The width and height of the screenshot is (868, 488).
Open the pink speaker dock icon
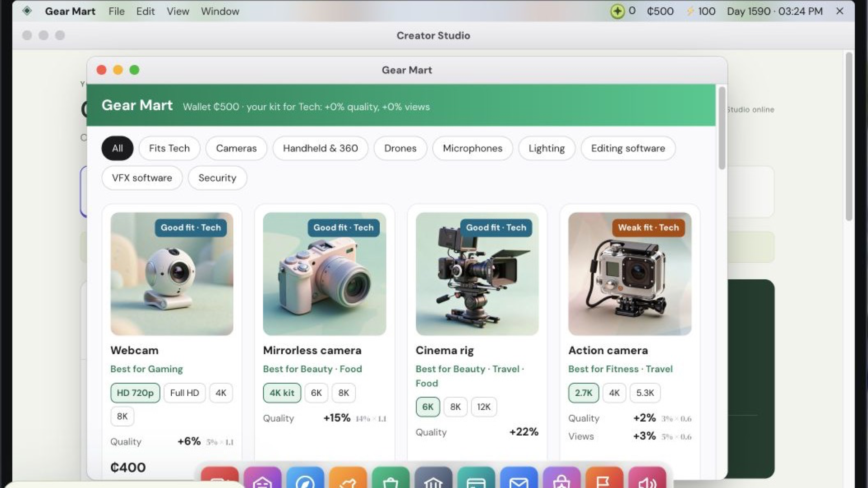[x=647, y=478]
